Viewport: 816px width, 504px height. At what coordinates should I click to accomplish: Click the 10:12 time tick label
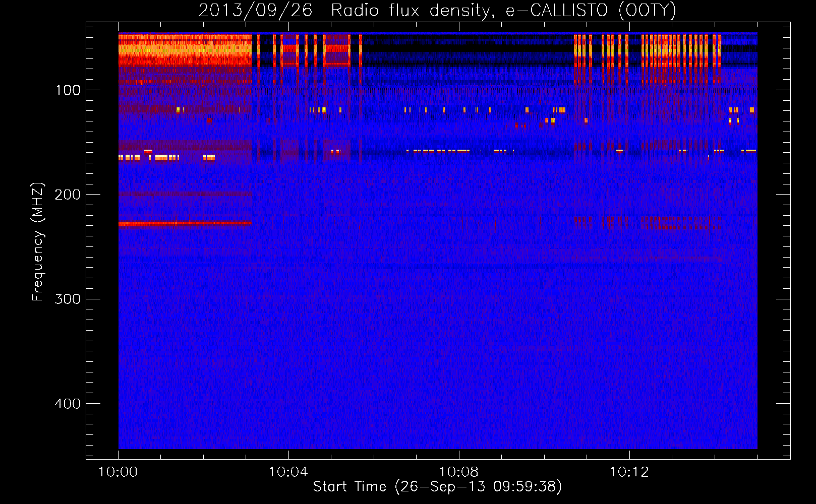pos(629,472)
